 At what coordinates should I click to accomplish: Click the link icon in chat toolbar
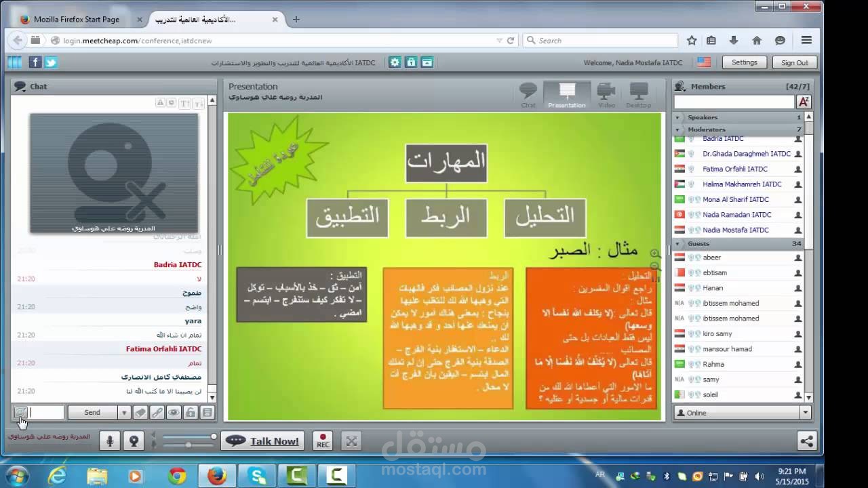coord(157,412)
